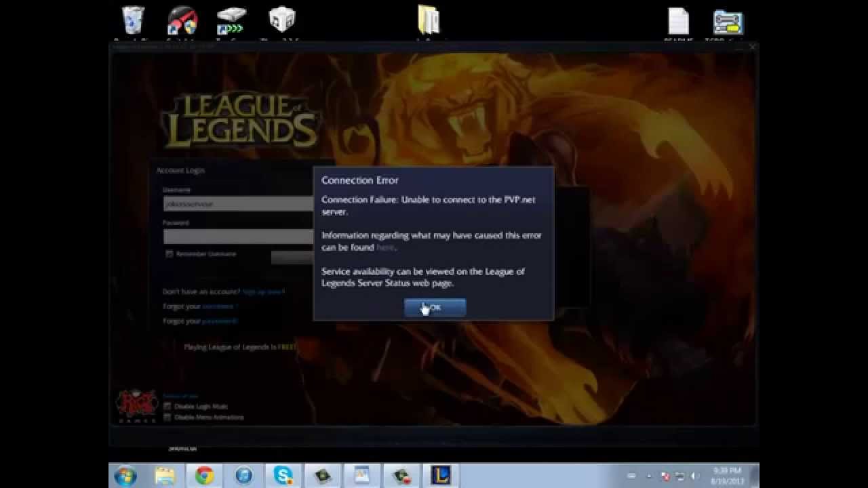Click the clock in the system tray
This screenshot has width=868, height=488.
726,475
